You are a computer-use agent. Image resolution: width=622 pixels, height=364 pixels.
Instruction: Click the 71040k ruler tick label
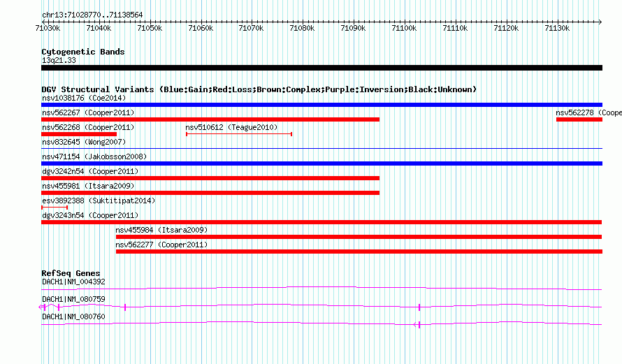point(99,29)
